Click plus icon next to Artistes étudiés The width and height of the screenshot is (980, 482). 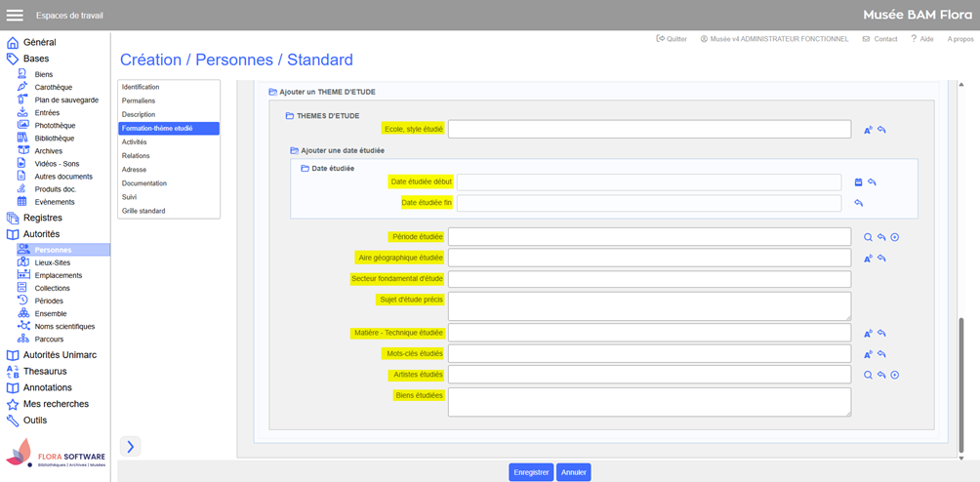pyautogui.click(x=894, y=375)
